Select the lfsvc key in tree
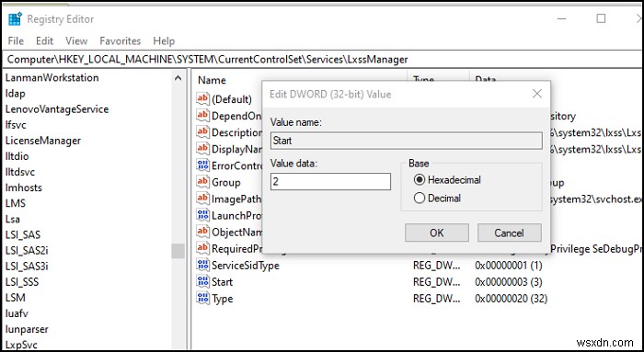644x352 pixels. coord(16,125)
